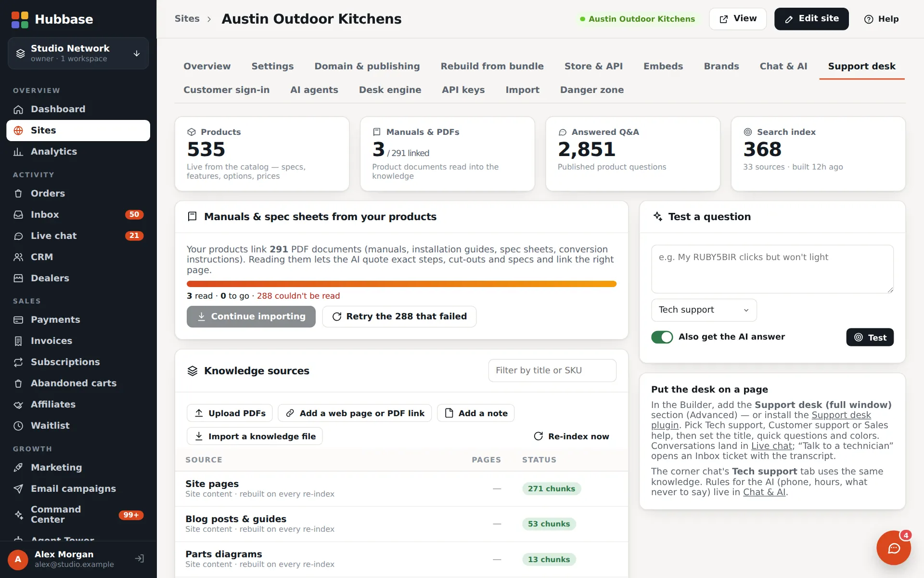Open the Chat & AI tab

point(783,66)
